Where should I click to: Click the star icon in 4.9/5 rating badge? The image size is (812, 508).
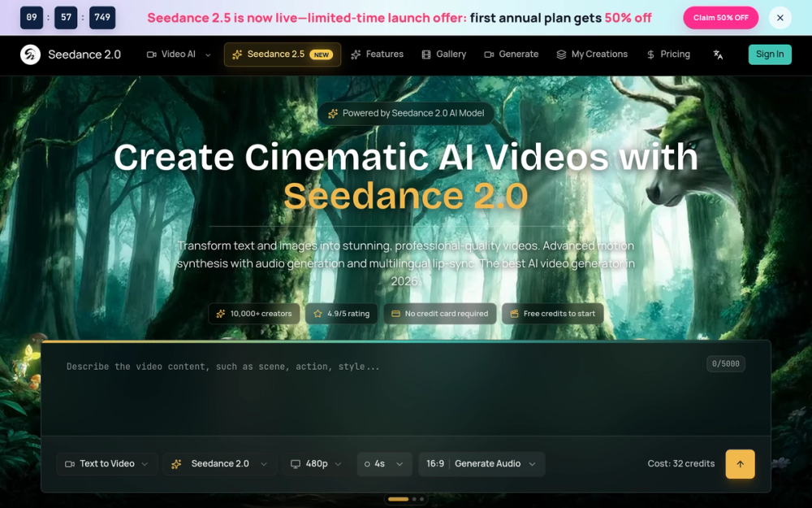tap(318, 314)
